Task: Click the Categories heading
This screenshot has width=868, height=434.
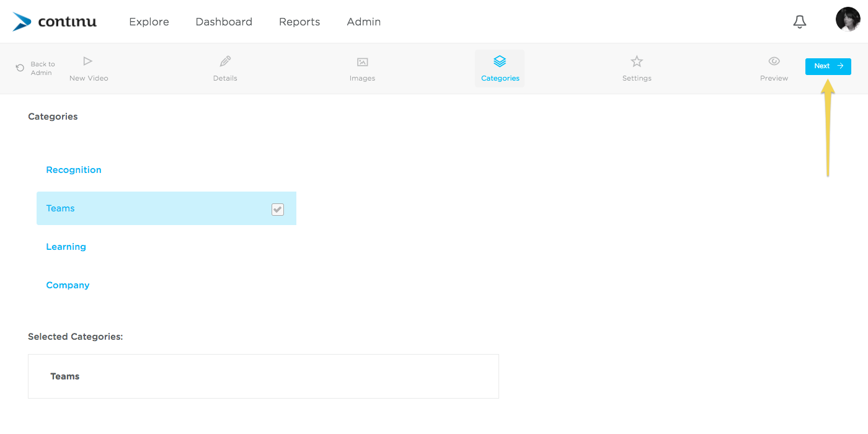Action: pos(53,117)
